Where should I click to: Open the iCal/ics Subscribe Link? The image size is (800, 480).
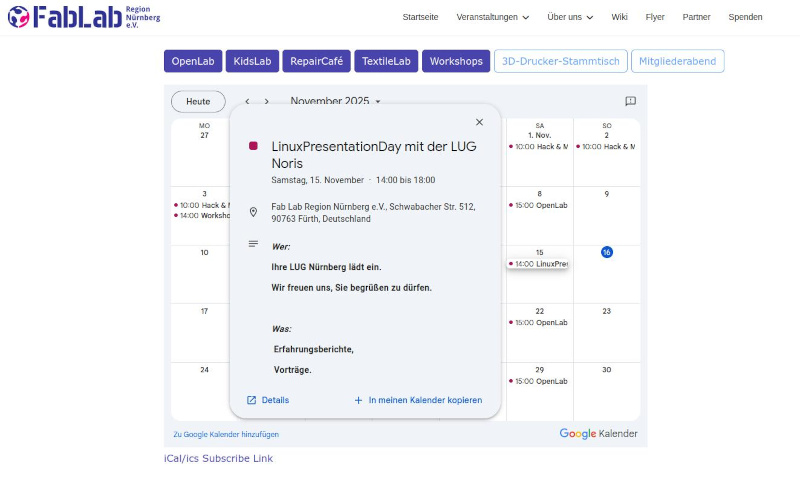click(218, 458)
